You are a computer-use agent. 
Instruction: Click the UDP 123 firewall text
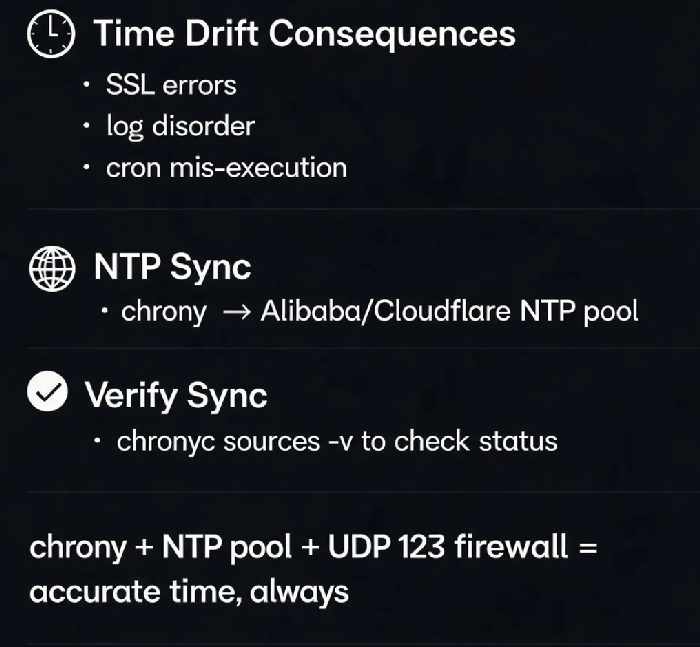448,547
